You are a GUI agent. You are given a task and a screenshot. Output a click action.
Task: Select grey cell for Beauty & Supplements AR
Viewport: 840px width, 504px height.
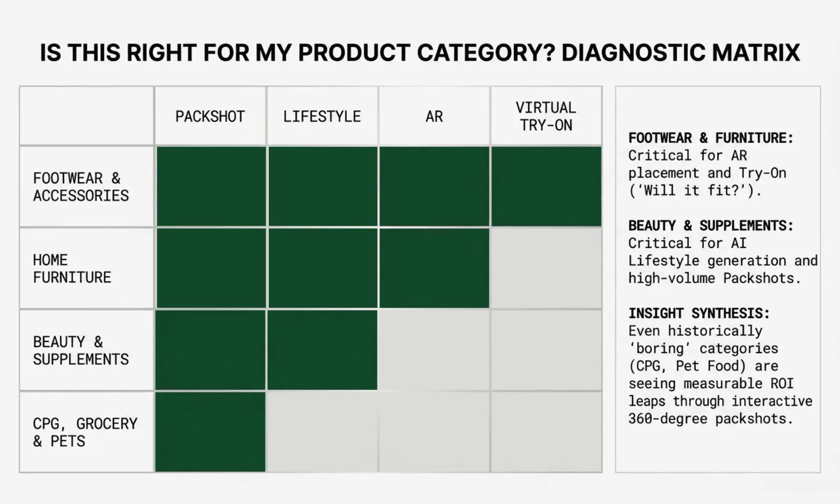[434, 350]
